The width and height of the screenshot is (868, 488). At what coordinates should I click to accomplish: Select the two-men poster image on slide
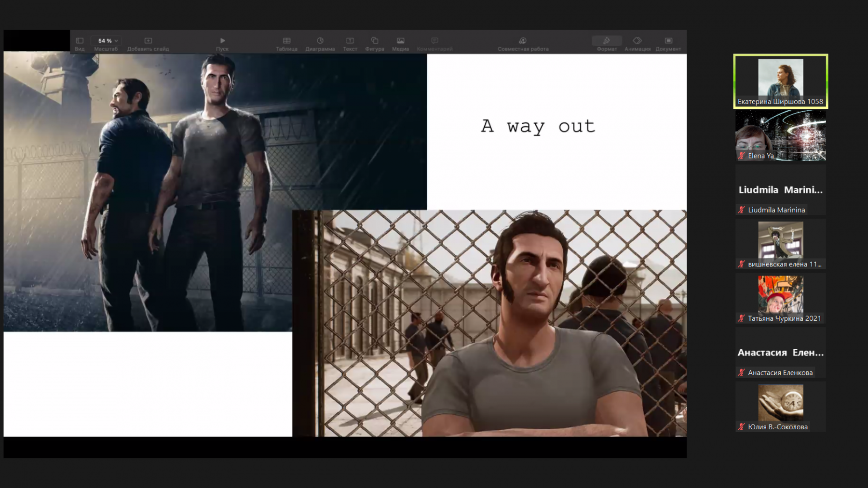215,192
